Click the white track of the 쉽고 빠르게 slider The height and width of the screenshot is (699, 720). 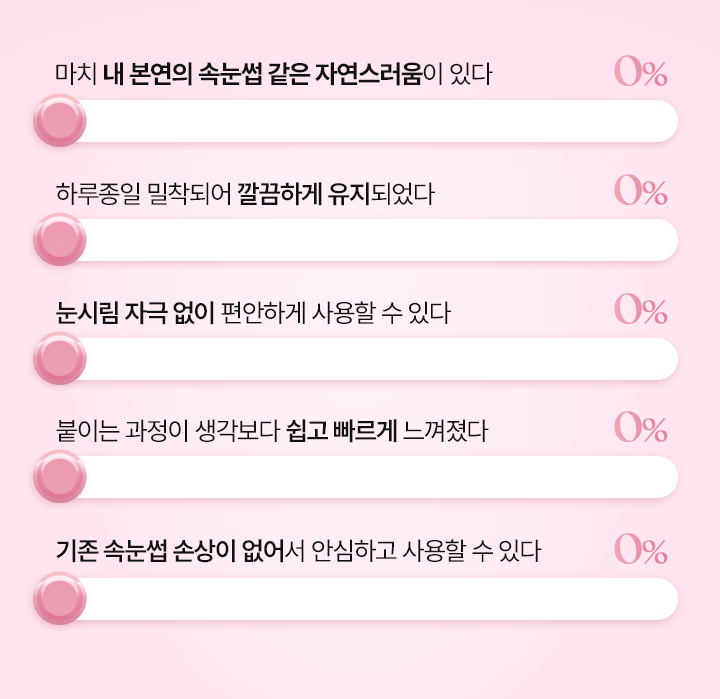pos(380,477)
